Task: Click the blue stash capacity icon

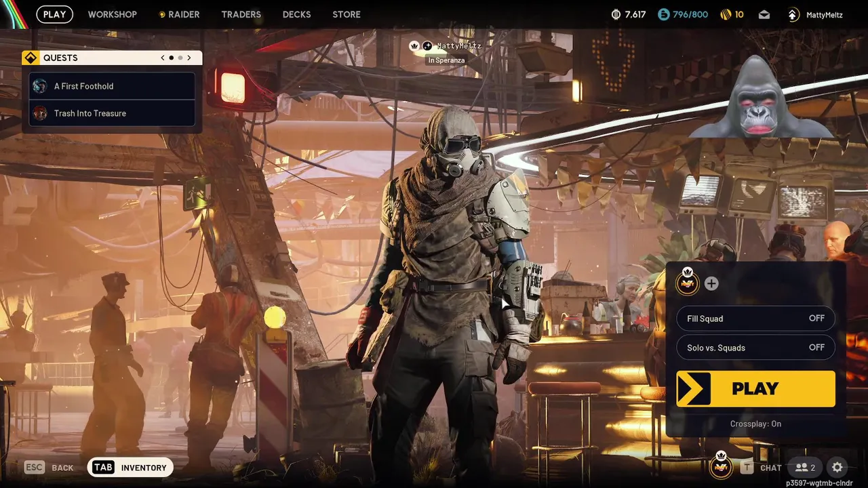Action: (663, 14)
